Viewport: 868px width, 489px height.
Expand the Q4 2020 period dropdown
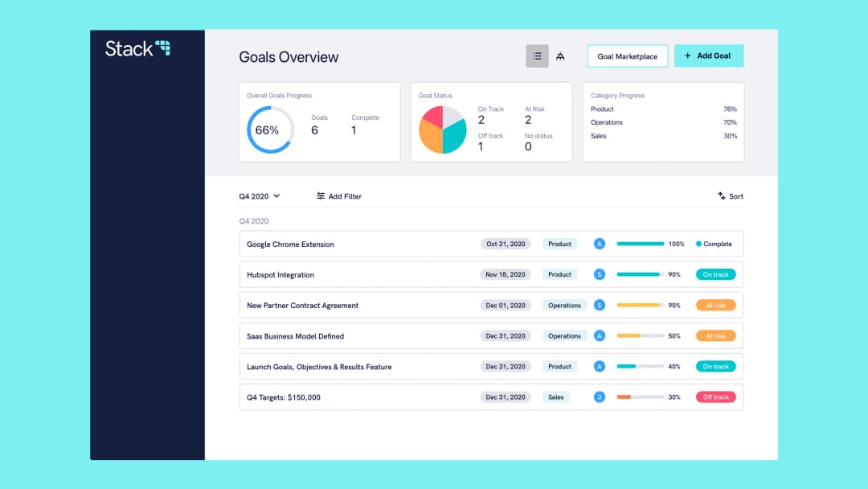click(x=260, y=196)
